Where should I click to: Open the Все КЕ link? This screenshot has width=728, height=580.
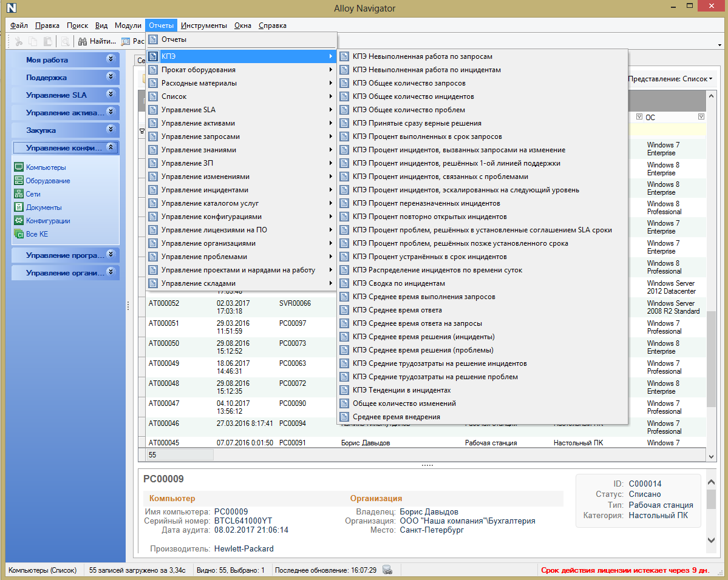point(36,234)
